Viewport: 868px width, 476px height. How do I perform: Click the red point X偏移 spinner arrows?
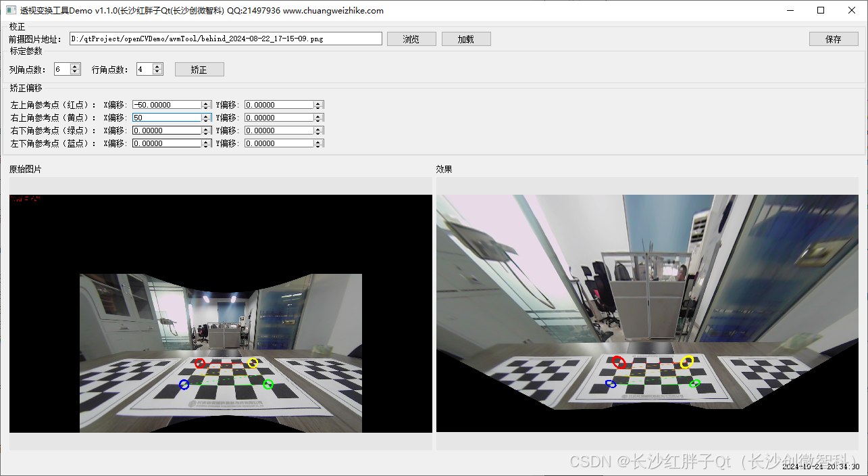pos(207,105)
